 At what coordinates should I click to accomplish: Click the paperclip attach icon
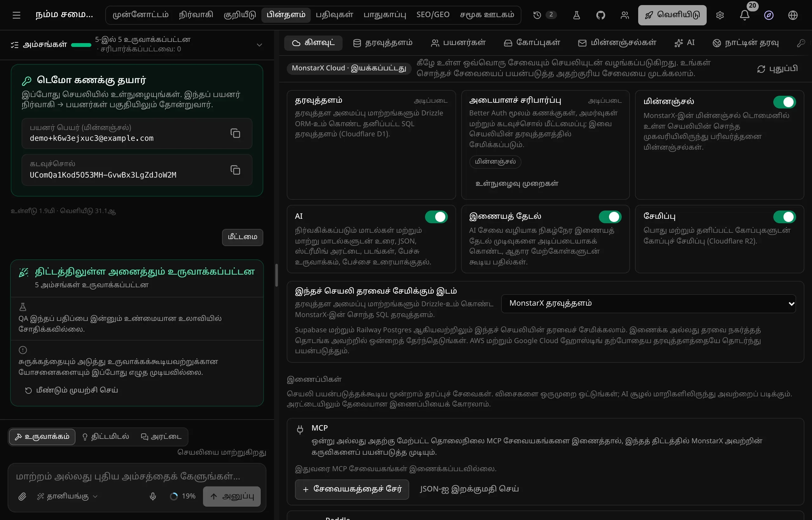22,496
